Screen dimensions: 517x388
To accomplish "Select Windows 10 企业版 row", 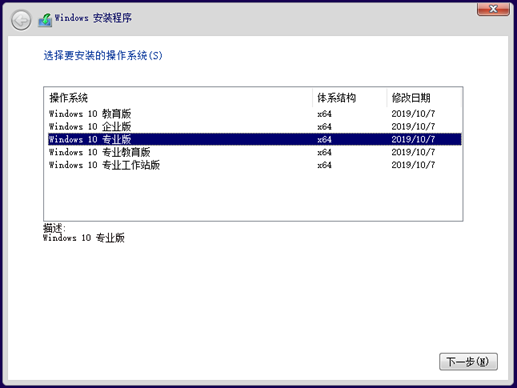I will (255, 127).
